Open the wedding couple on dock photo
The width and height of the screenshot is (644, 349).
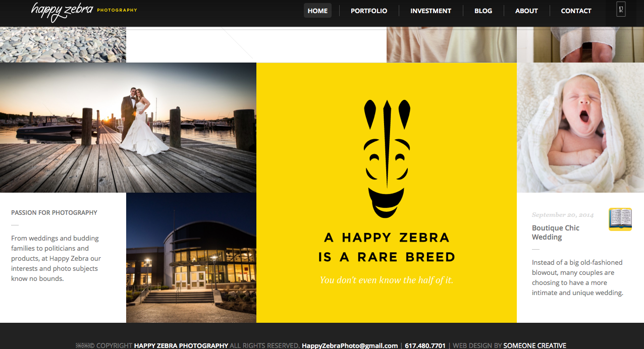[x=128, y=128]
